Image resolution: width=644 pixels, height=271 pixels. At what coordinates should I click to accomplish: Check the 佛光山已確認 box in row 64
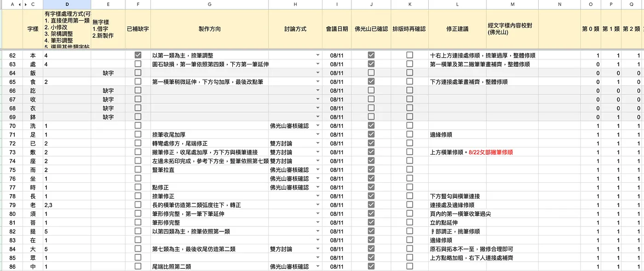tap(371, 73)
